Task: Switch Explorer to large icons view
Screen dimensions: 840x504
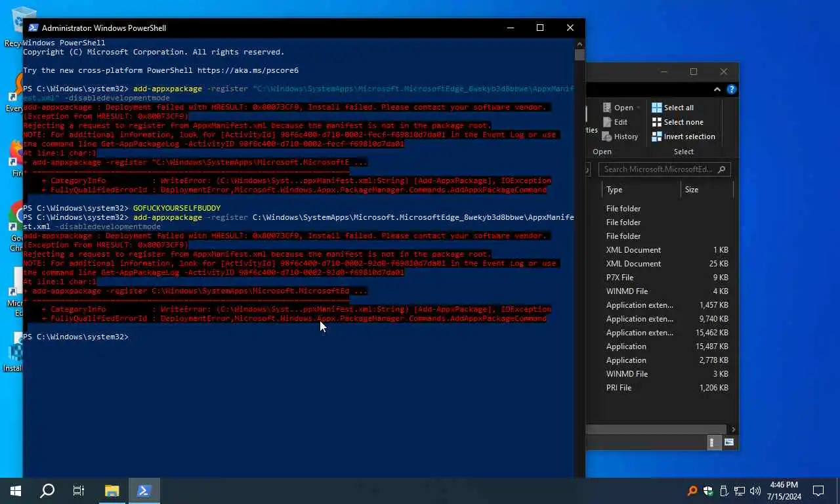Action: click(728, 443)
